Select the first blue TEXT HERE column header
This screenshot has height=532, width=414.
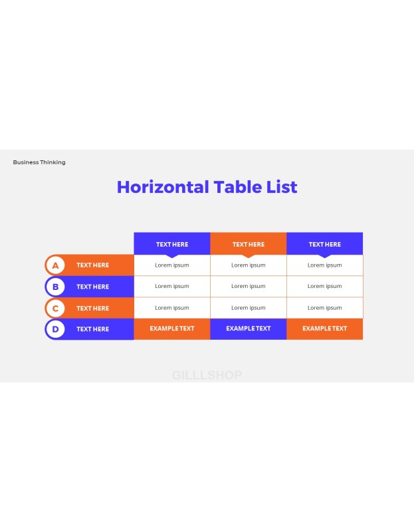coord(172,244)
